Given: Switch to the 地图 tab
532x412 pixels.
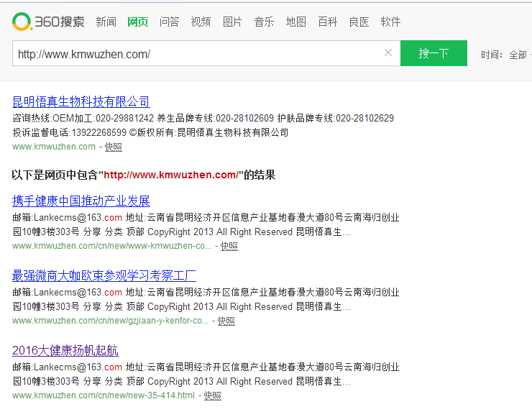Looking at the screenshot, I should [296, 22].
